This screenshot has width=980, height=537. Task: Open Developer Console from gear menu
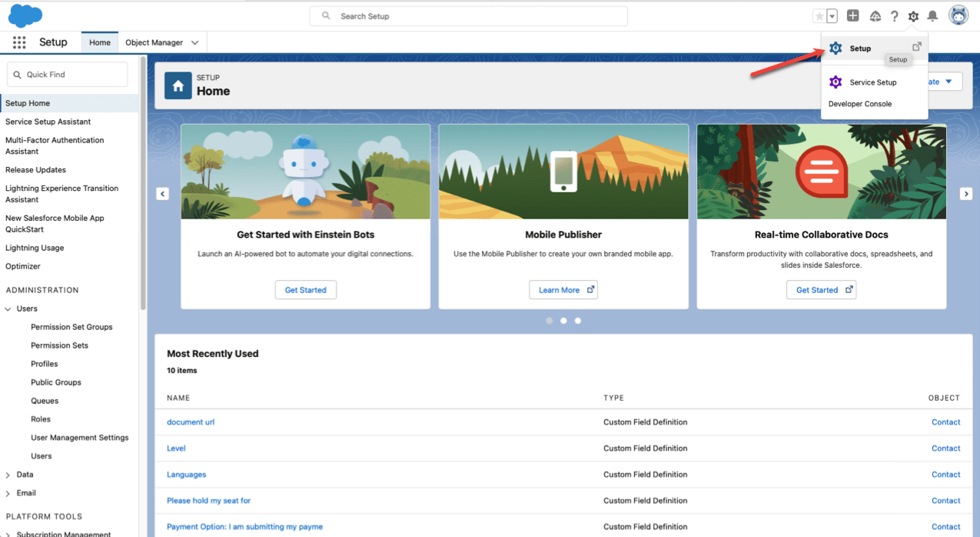click(860, 104)
